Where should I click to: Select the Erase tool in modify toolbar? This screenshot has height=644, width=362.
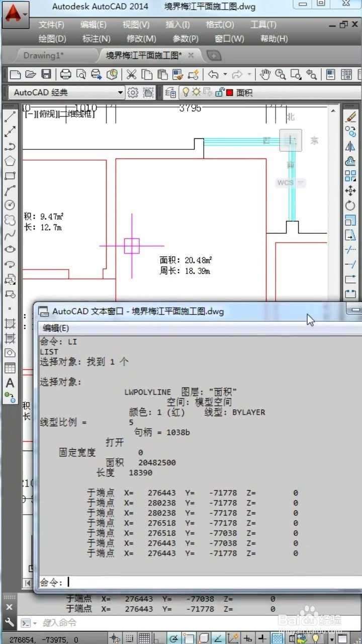click(350, 117)
